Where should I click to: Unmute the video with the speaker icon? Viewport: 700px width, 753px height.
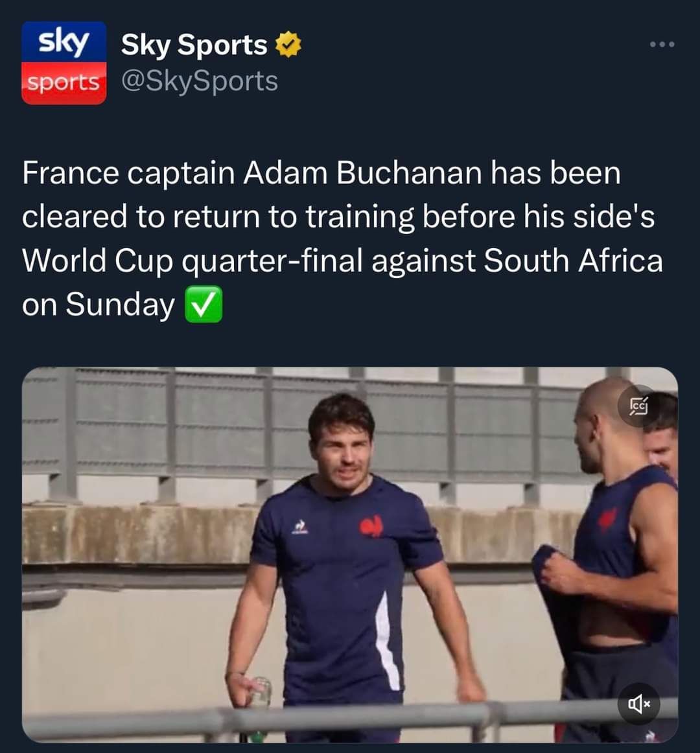coord(639,703)
